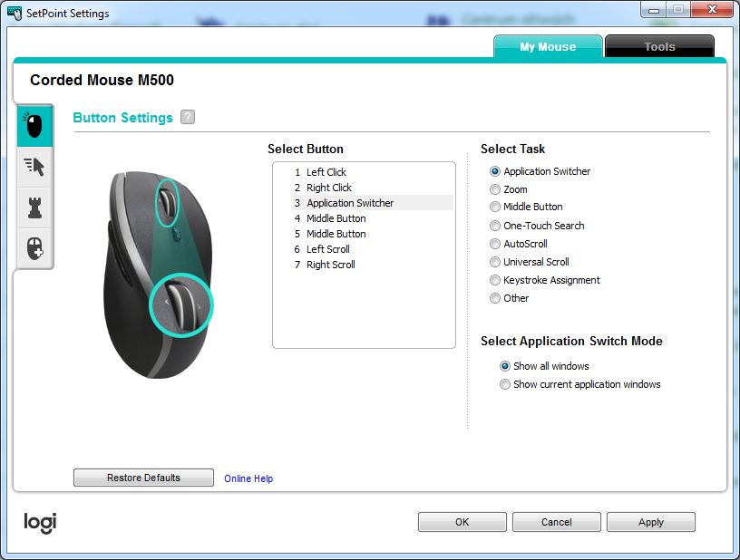740x560 pixels.
Task: Select the Zoom task radio
Action: [x=494, y=189]
